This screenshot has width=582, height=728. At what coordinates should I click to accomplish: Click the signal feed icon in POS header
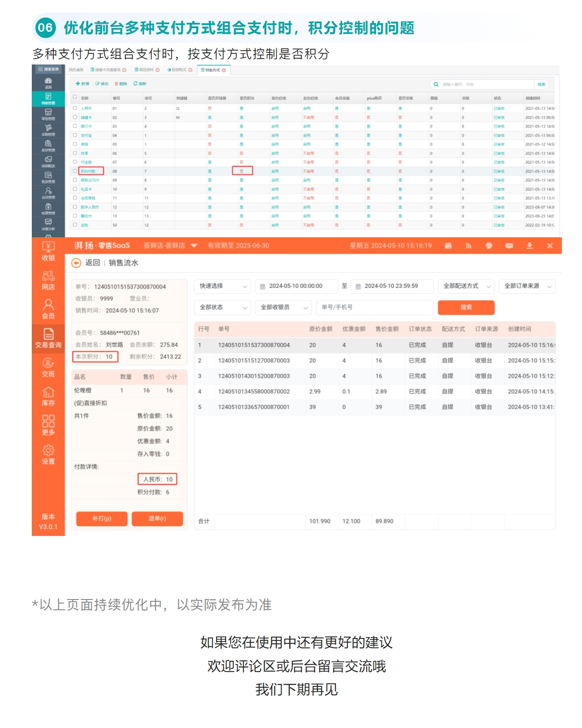[468, 246]
